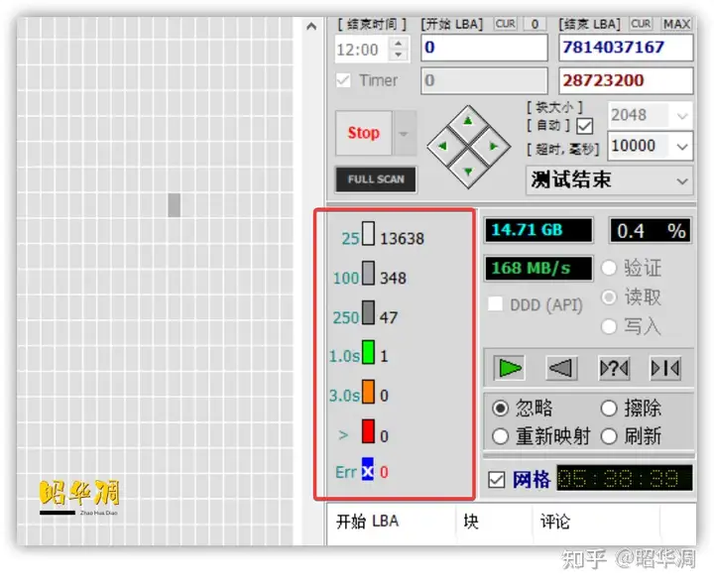Click the end LBA field showing 7814037167
The image size is (714, 588).
click(625, 48)
